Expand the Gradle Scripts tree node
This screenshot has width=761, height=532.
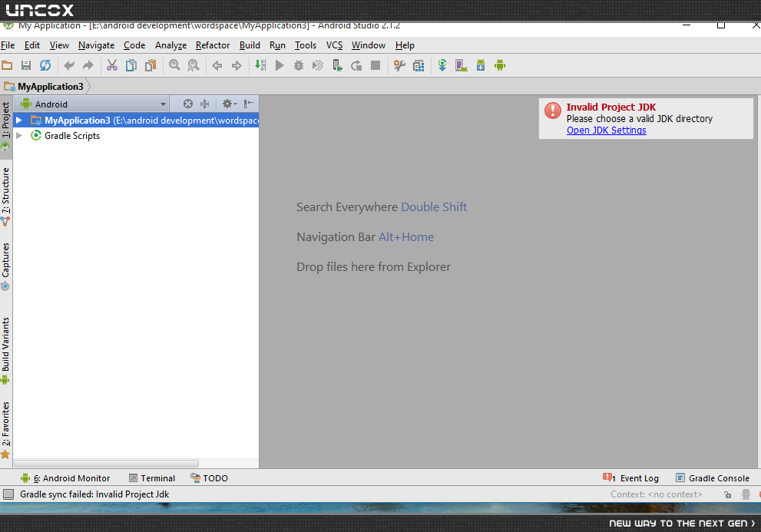click(x=19, y=135)
